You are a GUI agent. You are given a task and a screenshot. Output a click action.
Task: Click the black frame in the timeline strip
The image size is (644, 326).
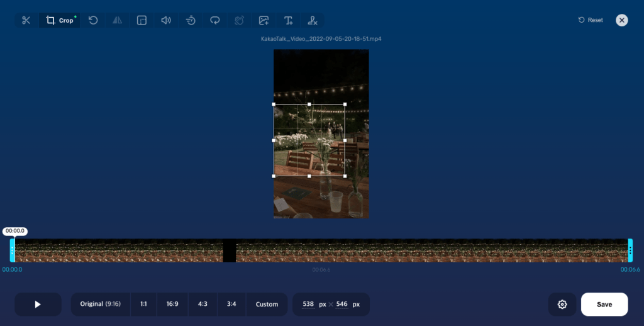pyautogui.click(x=229, y=250)
